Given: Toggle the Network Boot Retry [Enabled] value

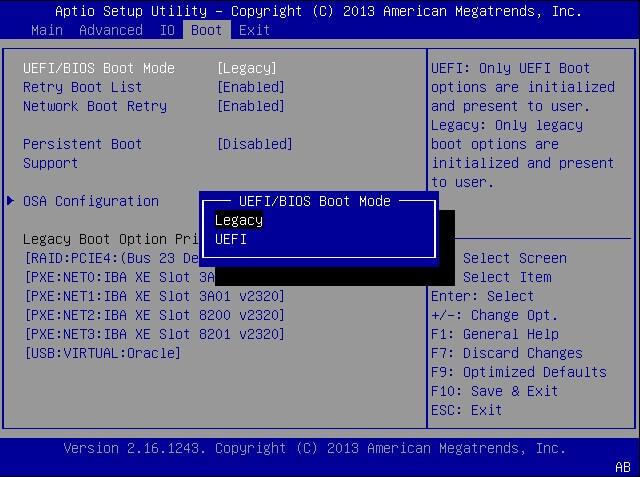Looking at the screenshot, I should 251,106.
